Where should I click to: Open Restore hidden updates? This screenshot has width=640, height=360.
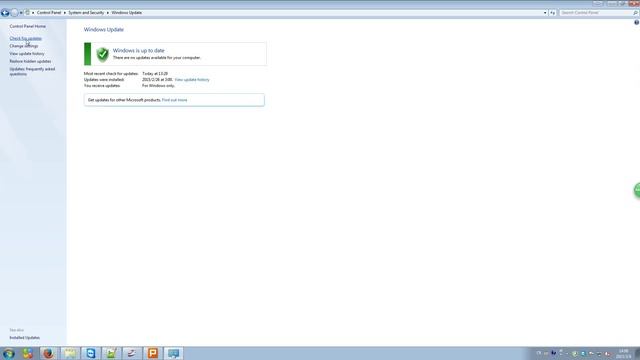tap(30, 61)
